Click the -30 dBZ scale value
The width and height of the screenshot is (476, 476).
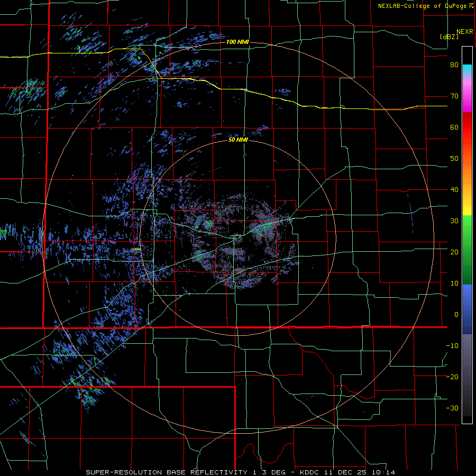click(x=452, y=408)
